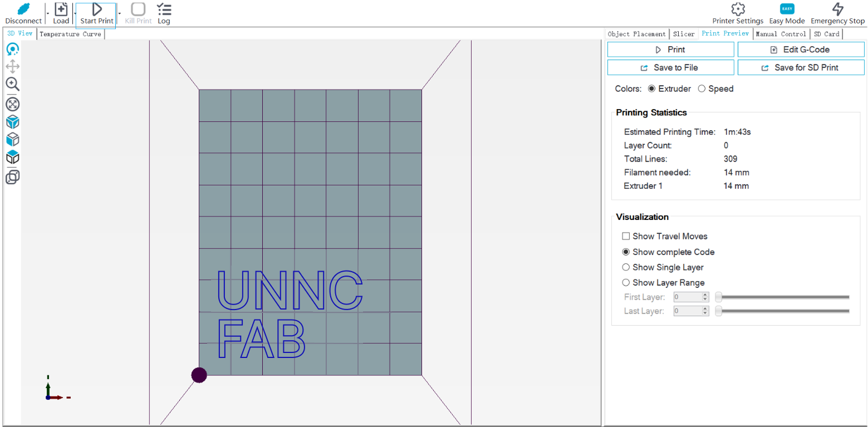
Task: Click Save for SD Print button
Action: point(801,67)
